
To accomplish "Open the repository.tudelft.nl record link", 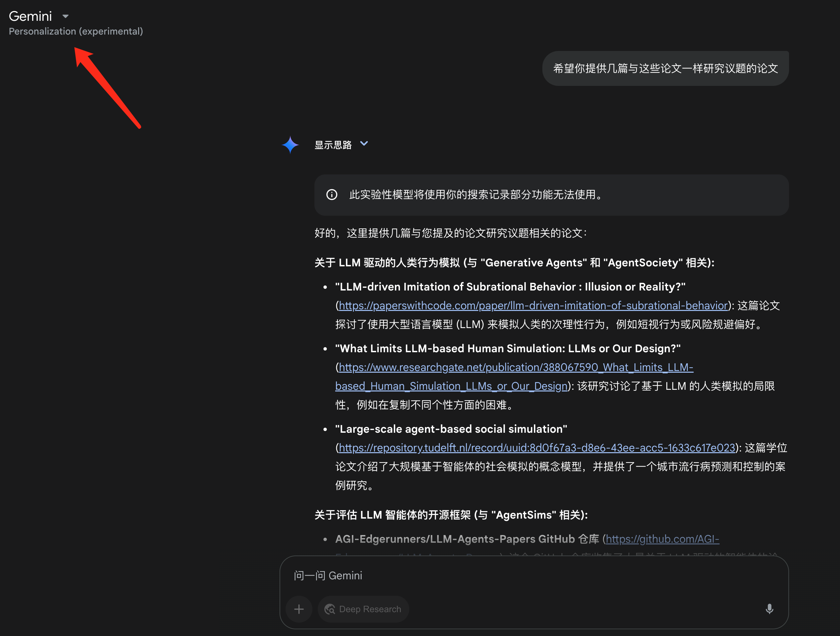I will [537, 447].
